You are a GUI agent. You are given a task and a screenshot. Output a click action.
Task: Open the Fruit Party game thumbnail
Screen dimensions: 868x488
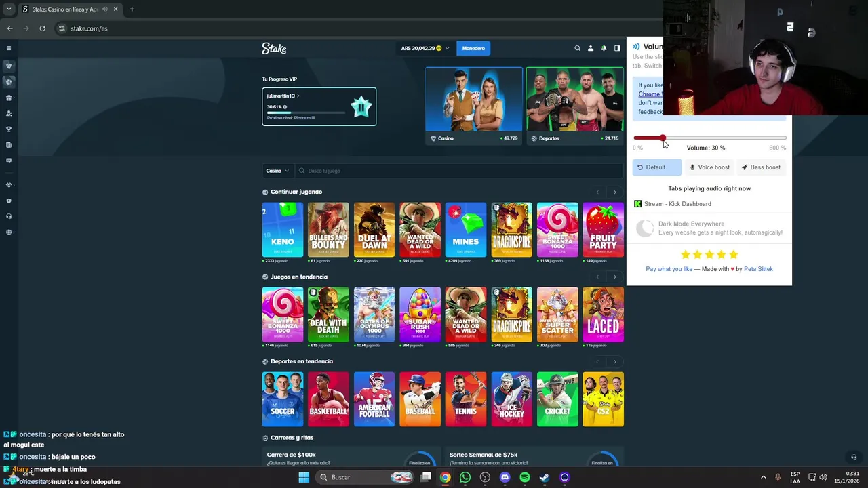pos(603,230)
